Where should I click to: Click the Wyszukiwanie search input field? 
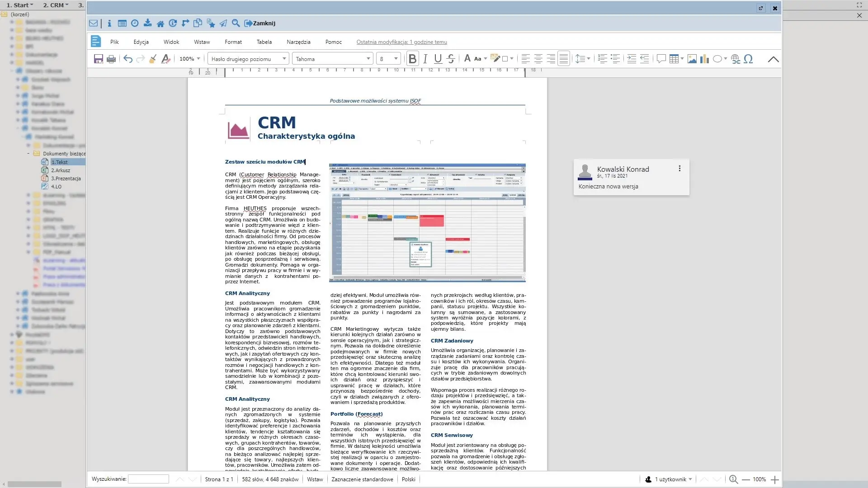point(148,479)
